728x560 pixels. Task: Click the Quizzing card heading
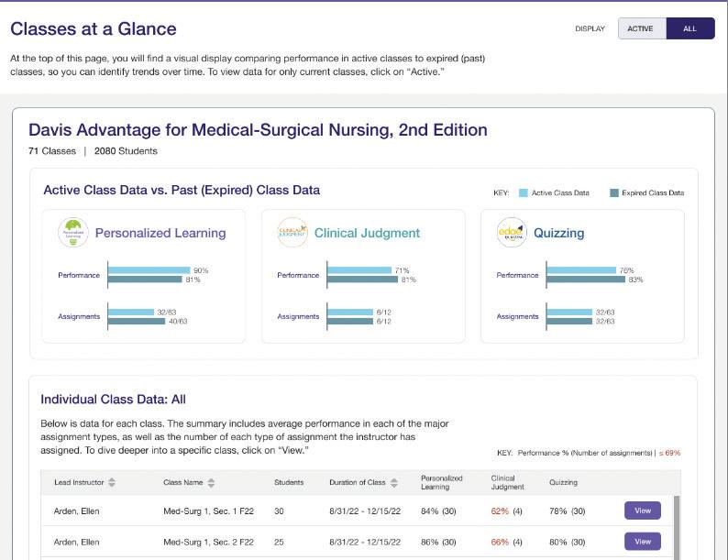point(558,233)
